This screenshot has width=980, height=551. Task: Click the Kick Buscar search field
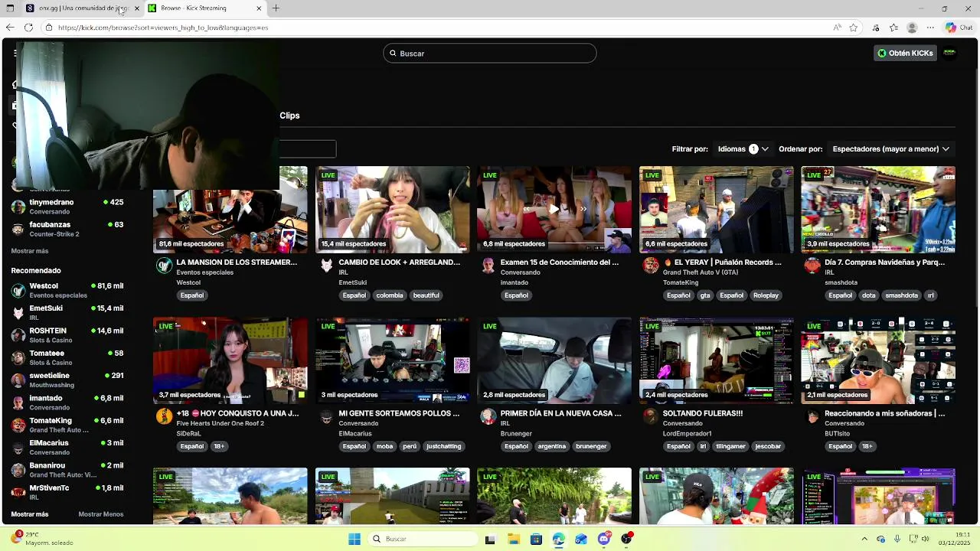(x=490, y=54)
